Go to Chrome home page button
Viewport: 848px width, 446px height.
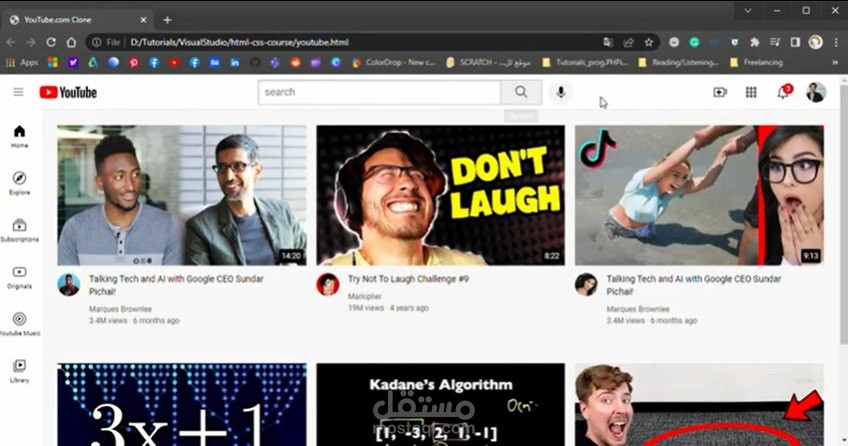coord(71,42)
